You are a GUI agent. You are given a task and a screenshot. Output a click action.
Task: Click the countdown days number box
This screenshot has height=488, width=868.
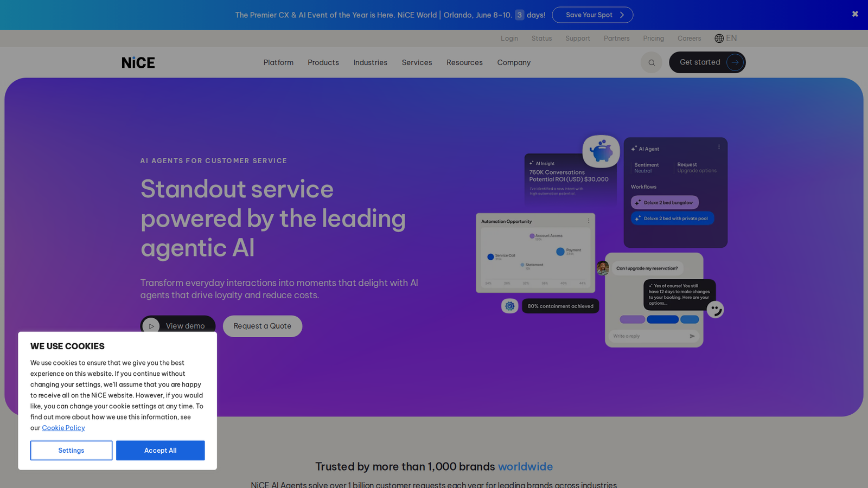(x=519, y=15)
